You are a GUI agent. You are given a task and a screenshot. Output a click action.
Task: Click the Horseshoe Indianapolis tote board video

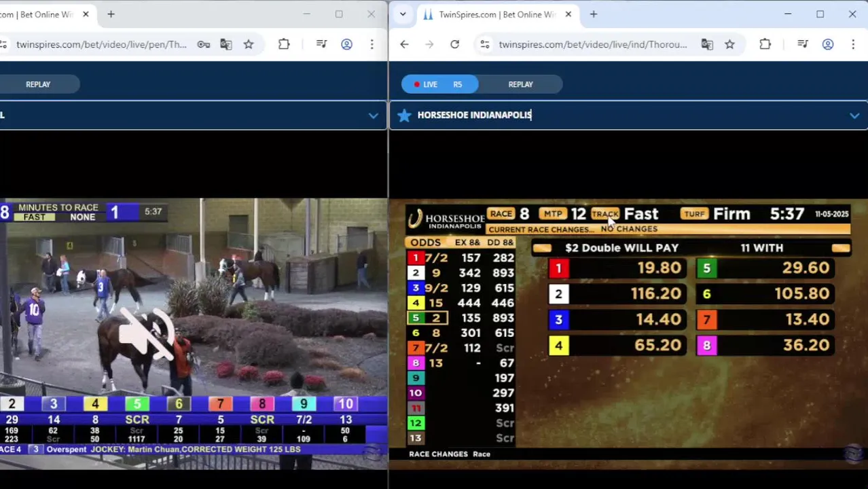(x=628, y=334)
